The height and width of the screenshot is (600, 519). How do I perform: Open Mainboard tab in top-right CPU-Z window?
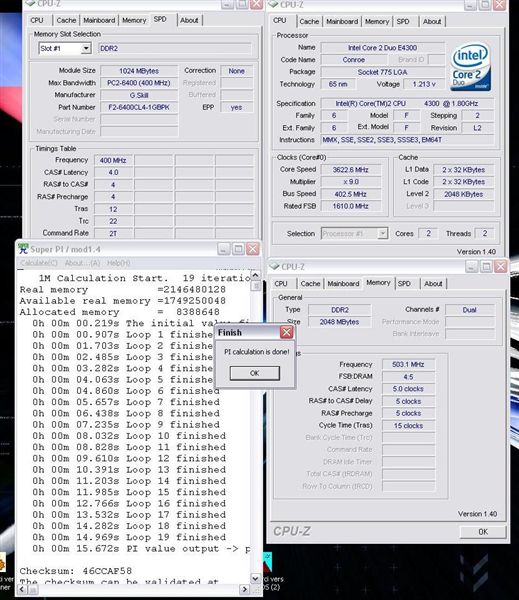click(342, 21)
